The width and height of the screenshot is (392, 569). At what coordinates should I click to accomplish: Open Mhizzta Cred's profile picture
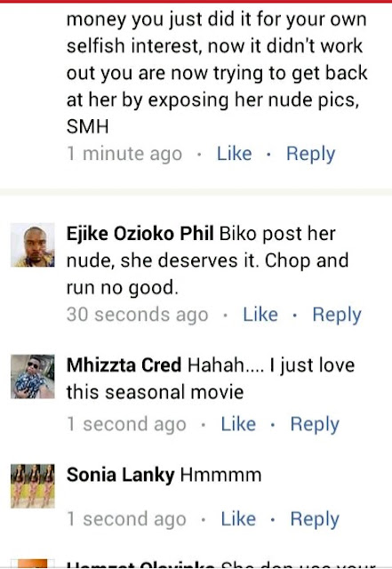coord(33,377)
